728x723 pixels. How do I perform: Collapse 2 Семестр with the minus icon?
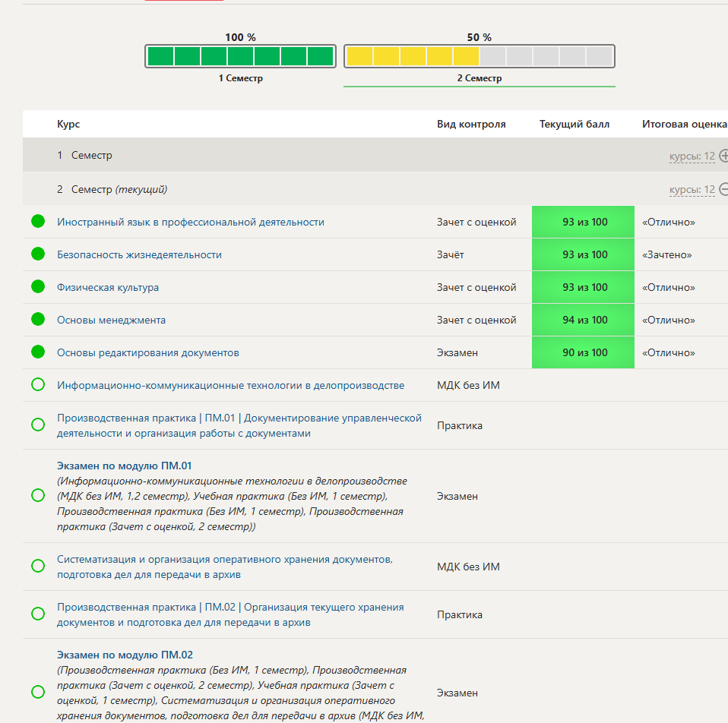723,189
